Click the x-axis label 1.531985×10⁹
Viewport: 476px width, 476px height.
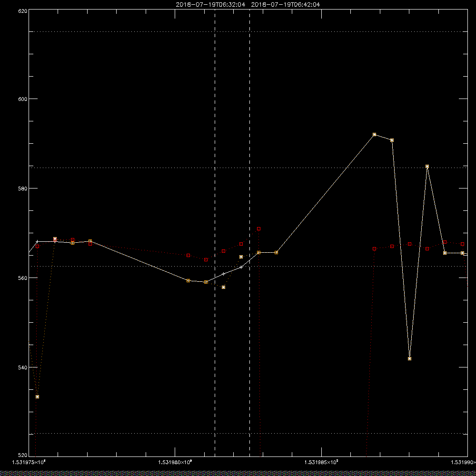point(321,462)
